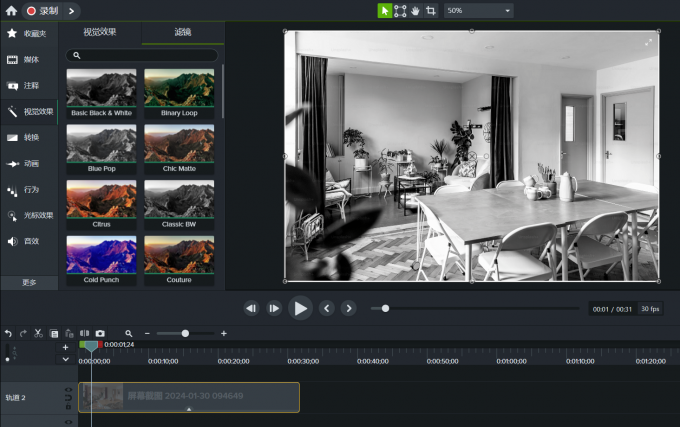The height and width of the screenshot is (427, 680).
Task: Toggle full screen canvas preview
Action: coord(648,42)
